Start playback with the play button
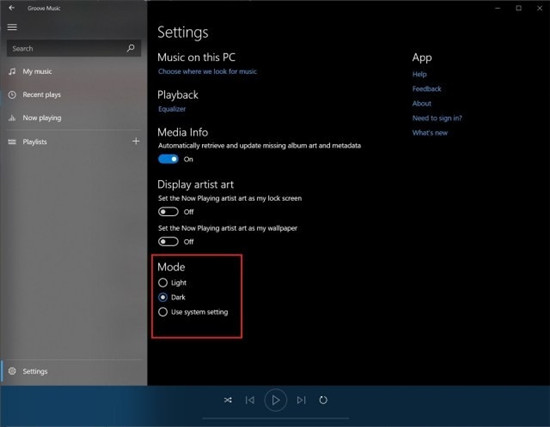 point(276,400)
